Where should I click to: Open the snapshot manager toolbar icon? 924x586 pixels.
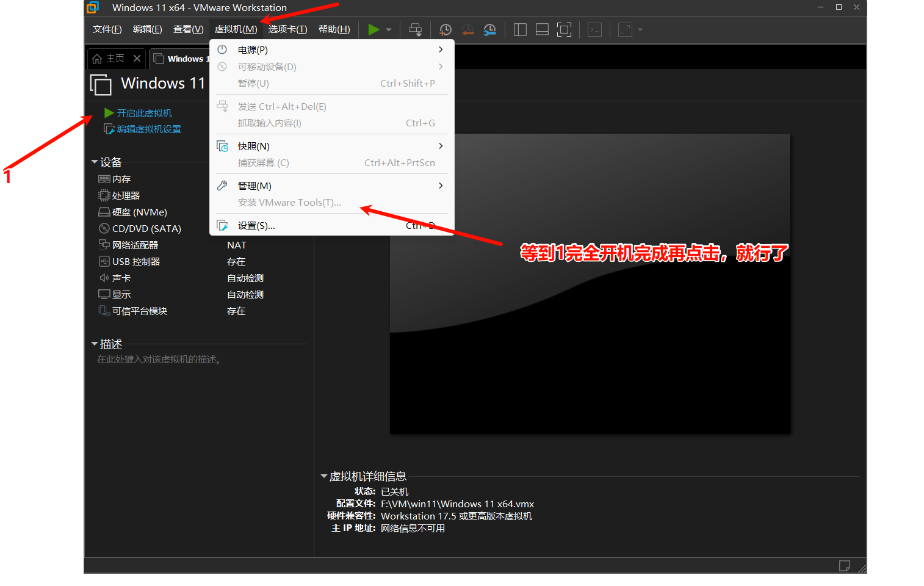tap(489, 29)
